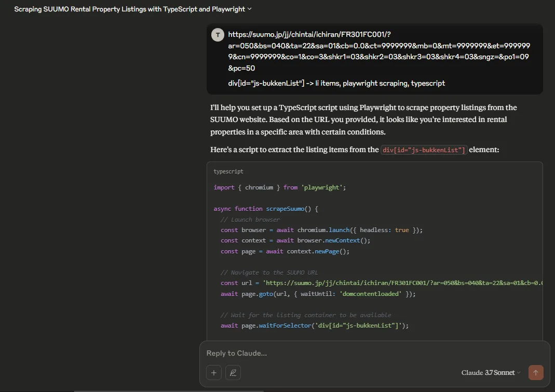555x392 pixels.
Task: Click the import chromium line in code
Action: (x=279, y=187)
